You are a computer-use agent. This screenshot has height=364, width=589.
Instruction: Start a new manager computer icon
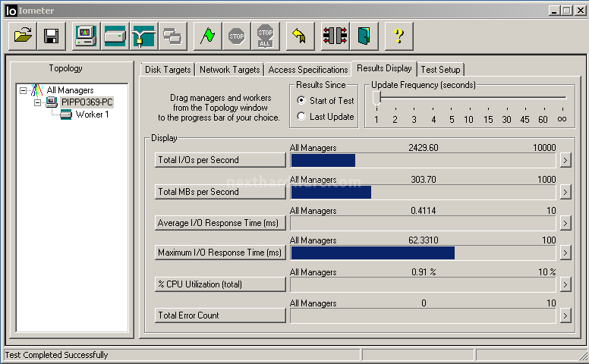[86, 36]
